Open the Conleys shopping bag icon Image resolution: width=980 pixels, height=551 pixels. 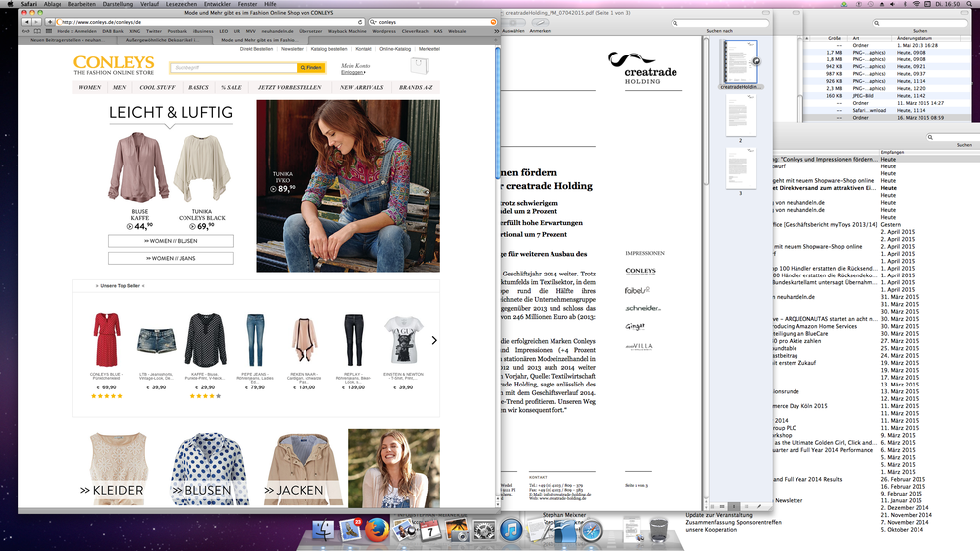419,66
